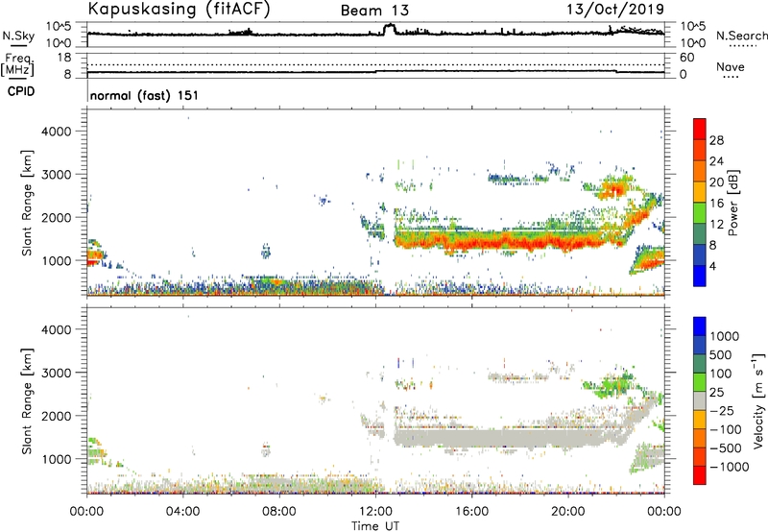Screen dimensions: 768x532
Task: Click the 'Nave' legend label
Action: [730, 66]
